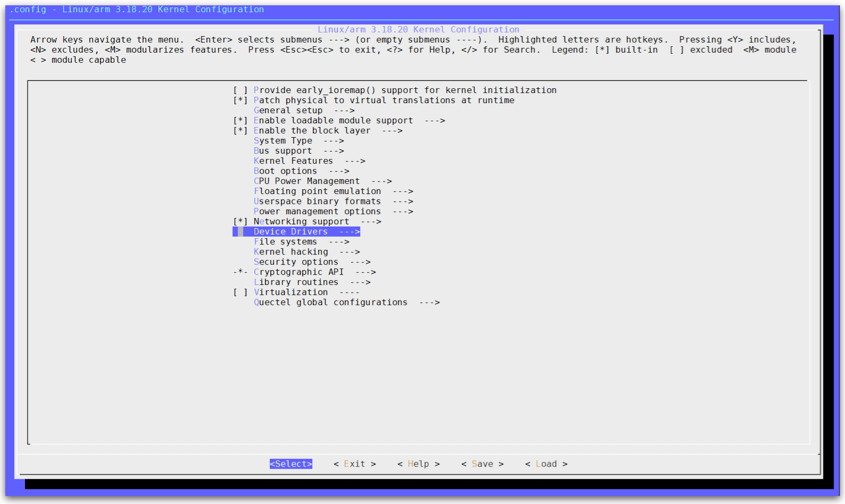Click the Save button

pos(483,464)
